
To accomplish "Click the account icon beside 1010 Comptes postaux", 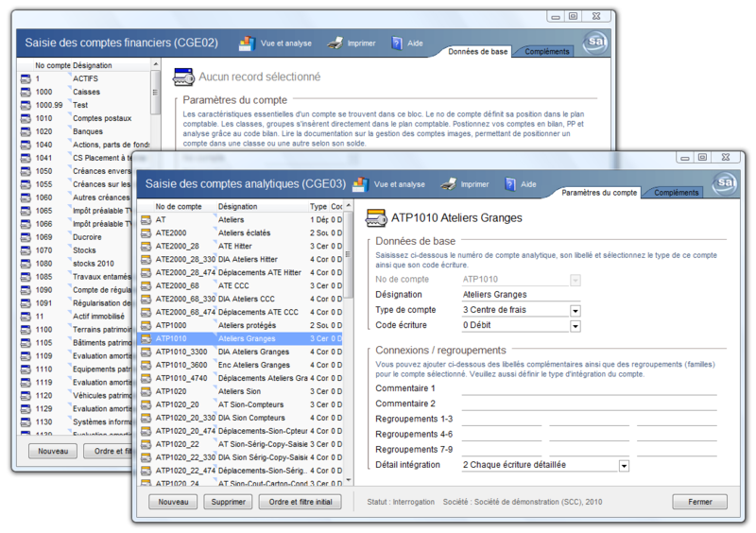I will (x=26, y=119).
